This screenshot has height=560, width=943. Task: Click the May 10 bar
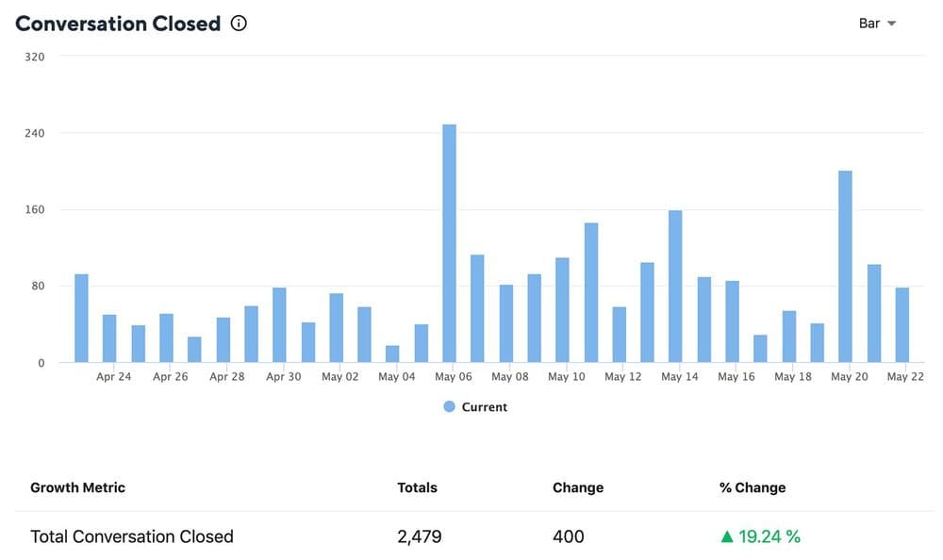coord(562,310)
